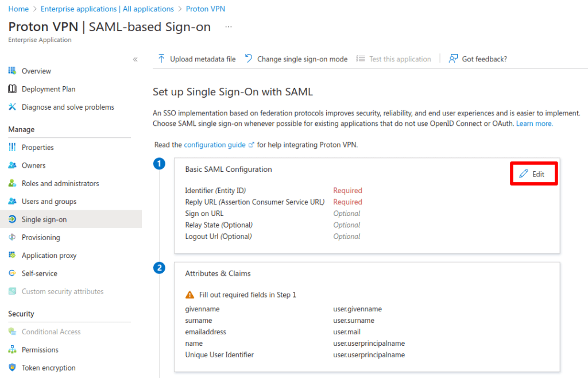Click the Provisioning cycle icon

click(x=13, y=237)
